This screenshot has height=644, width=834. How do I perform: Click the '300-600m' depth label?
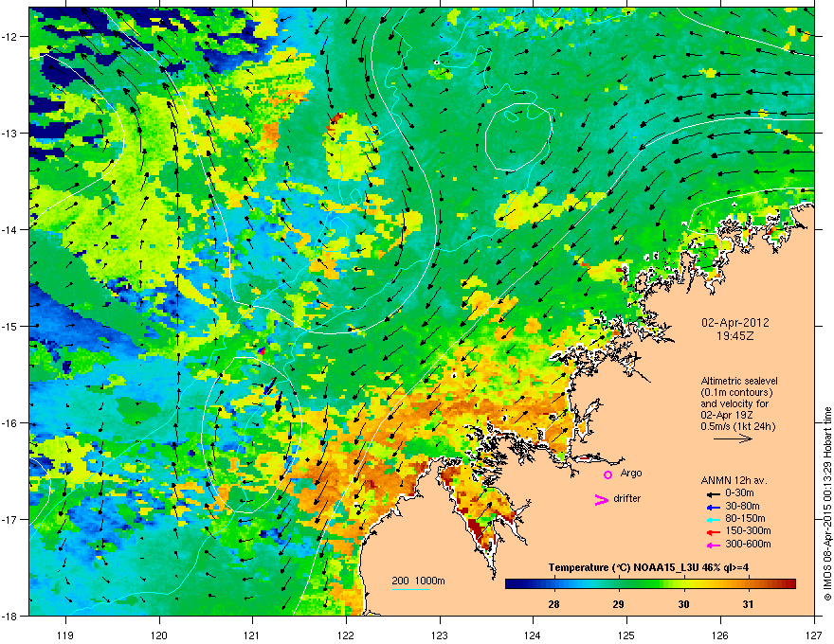(748, 544)
